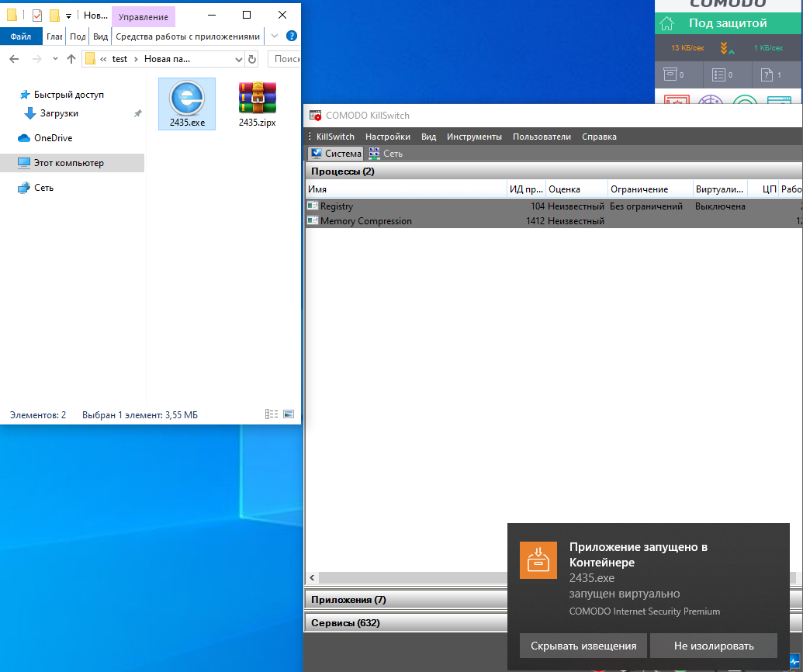Open OneDrive in navigation pane
The image size is (803, 672).
[53, 138]
